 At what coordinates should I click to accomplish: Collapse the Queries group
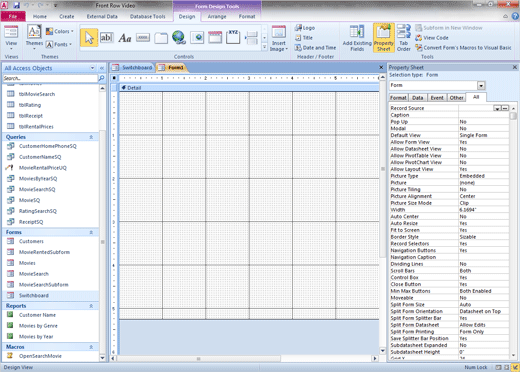point(91,137)
